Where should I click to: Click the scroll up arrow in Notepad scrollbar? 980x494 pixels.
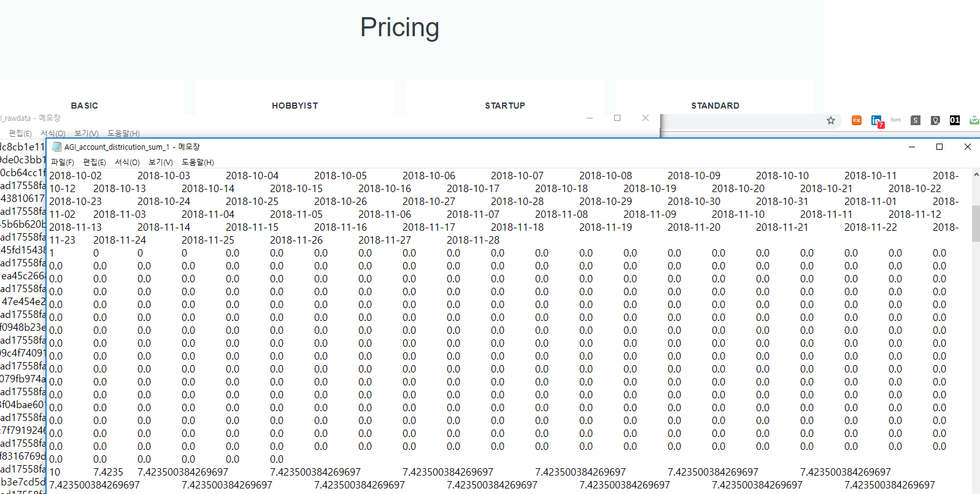pos(976,175)
